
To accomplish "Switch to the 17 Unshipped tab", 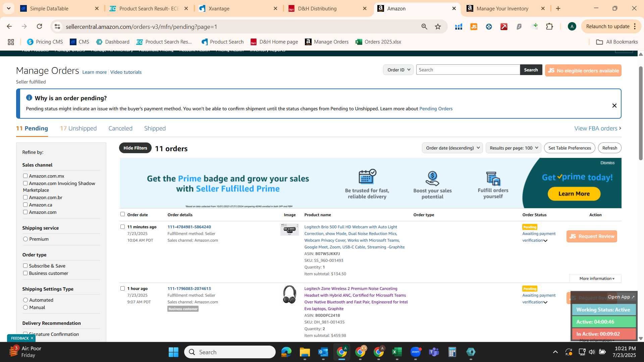I will pyautogui.click(x=78, y=128).
